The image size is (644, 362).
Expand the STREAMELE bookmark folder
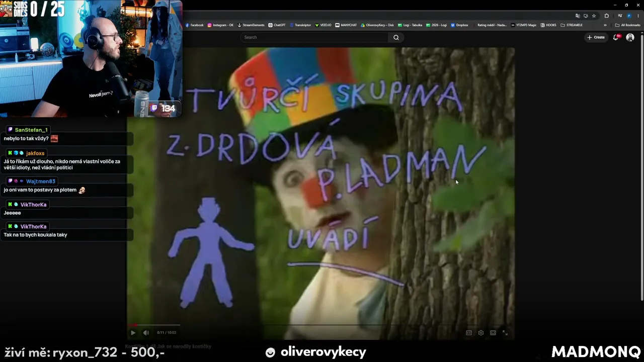(572, 25)
